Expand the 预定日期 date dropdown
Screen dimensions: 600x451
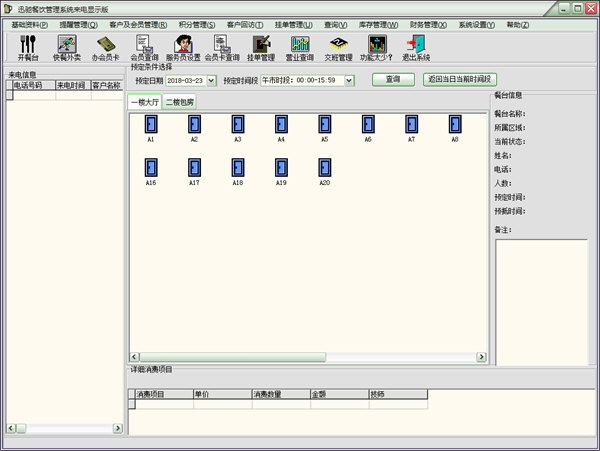point(211,80)
